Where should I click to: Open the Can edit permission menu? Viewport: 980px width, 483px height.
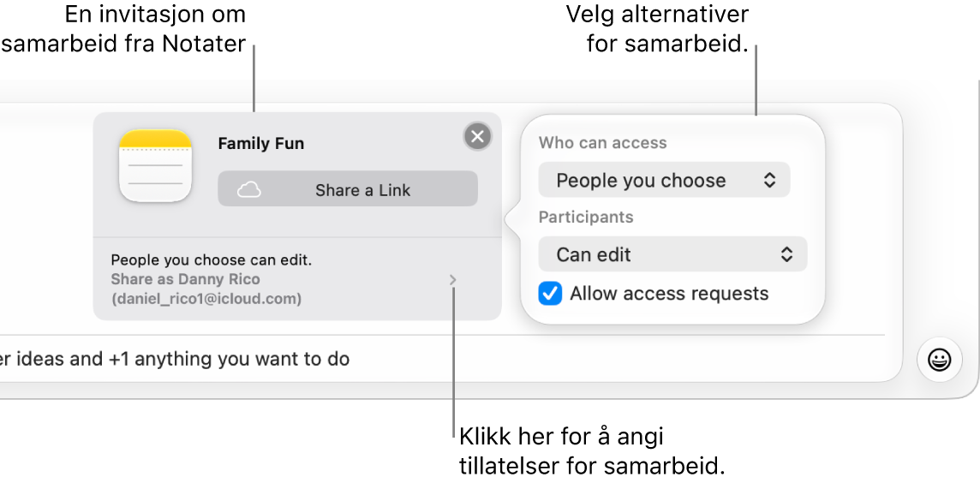pyautogui.click(x=673, y=254)
